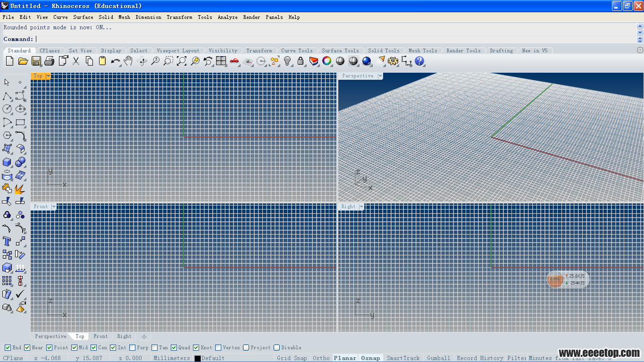The height and width of the screenshot is (362, 644).
Task: Click the color wheel icon in toolbar
Action: (327, 61)
